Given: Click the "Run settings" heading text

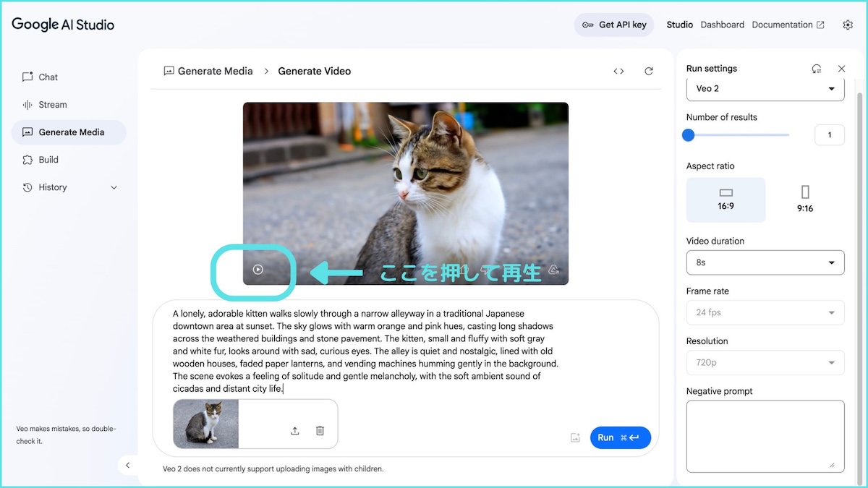Looking at the screenshot, I should click(712, 69).
